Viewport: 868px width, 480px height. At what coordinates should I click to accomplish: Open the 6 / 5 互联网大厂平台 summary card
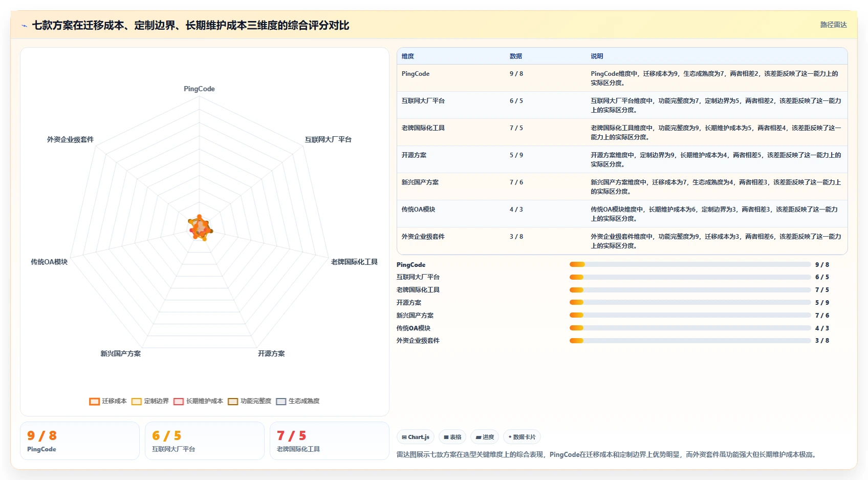point(205,441)
